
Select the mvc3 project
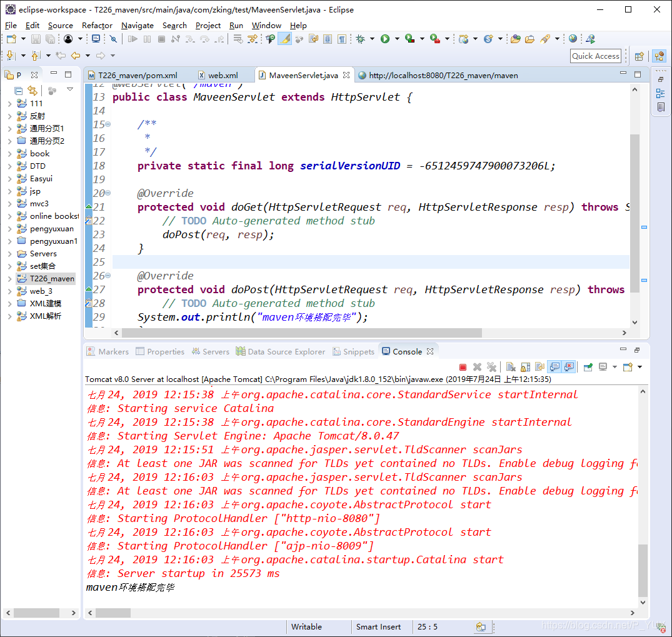click(39, 204)
